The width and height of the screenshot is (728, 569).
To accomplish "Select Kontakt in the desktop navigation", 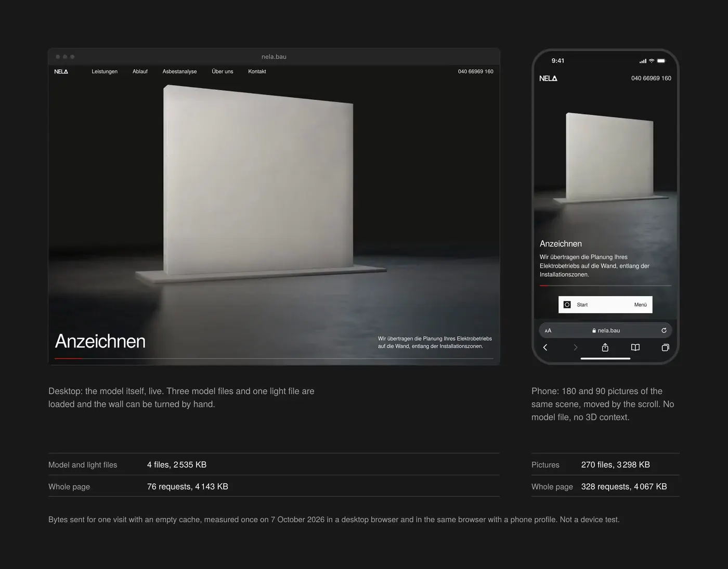I will tap(257, 71).
